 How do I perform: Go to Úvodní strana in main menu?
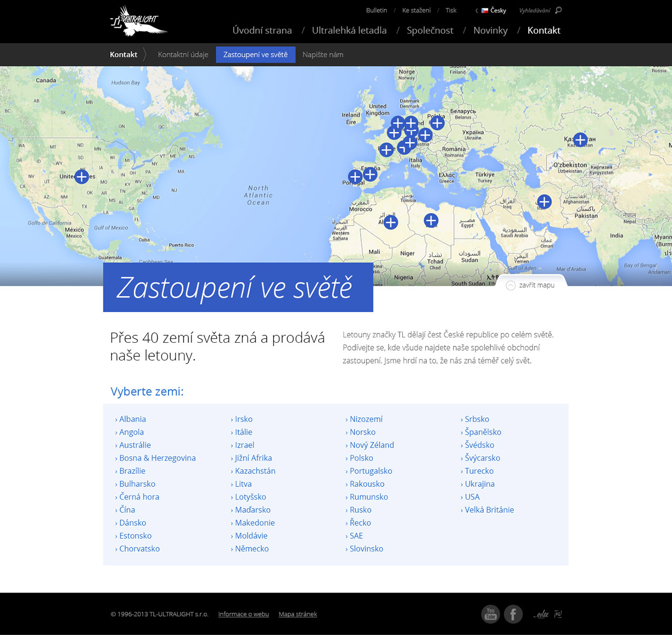[x=262, y=30]
